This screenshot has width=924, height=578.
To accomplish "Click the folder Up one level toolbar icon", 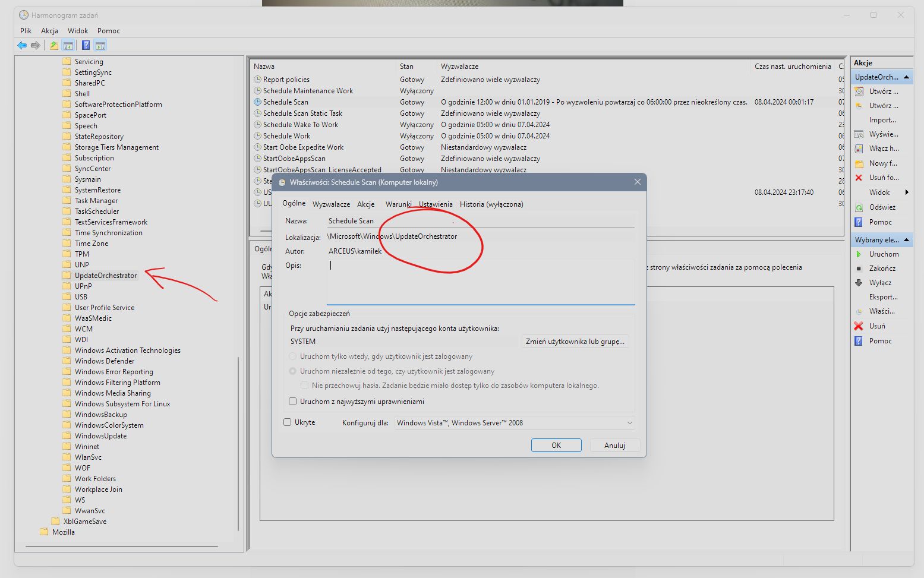I will pyautogui.click(x=54, y=45).
